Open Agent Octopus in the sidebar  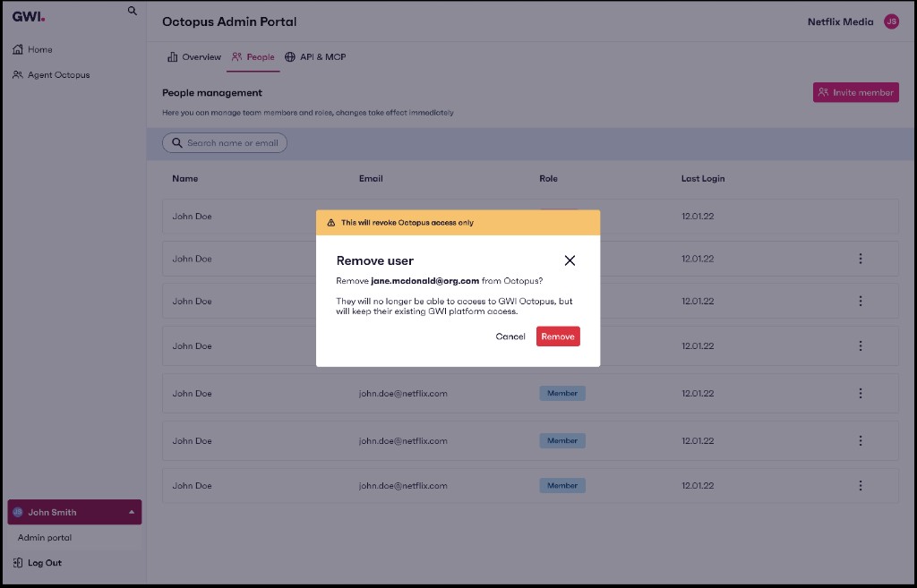point(51,75)
